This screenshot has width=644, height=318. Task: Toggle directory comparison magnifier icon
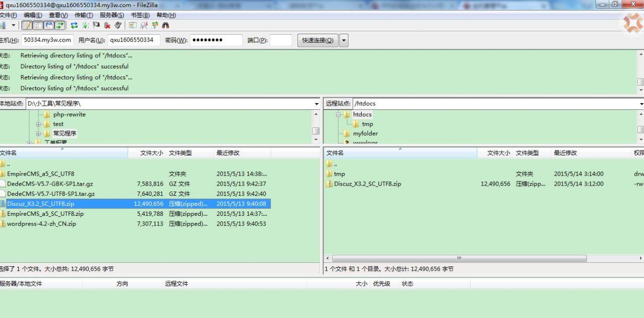coord(144,25)
